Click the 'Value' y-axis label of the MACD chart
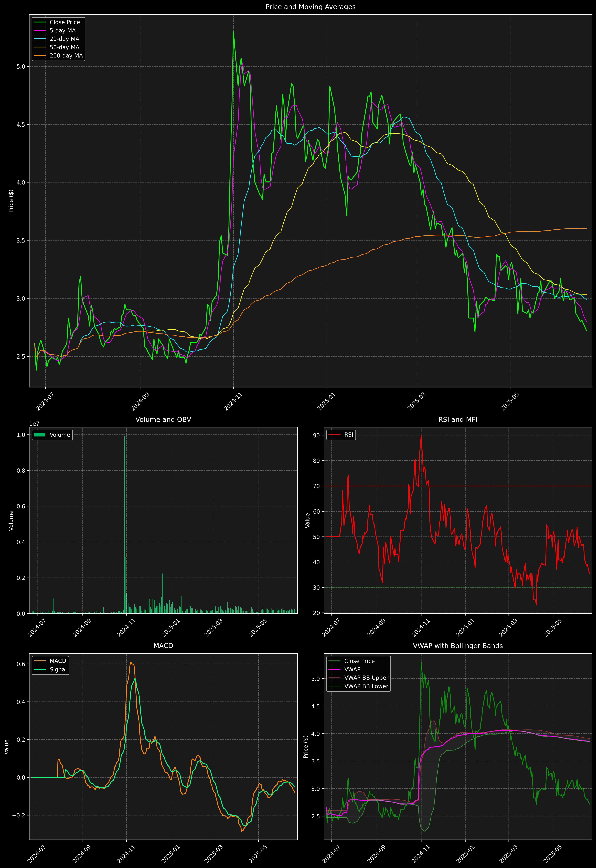Image resolution: width=596 pixels, height=868 pixels. [6, 747]
